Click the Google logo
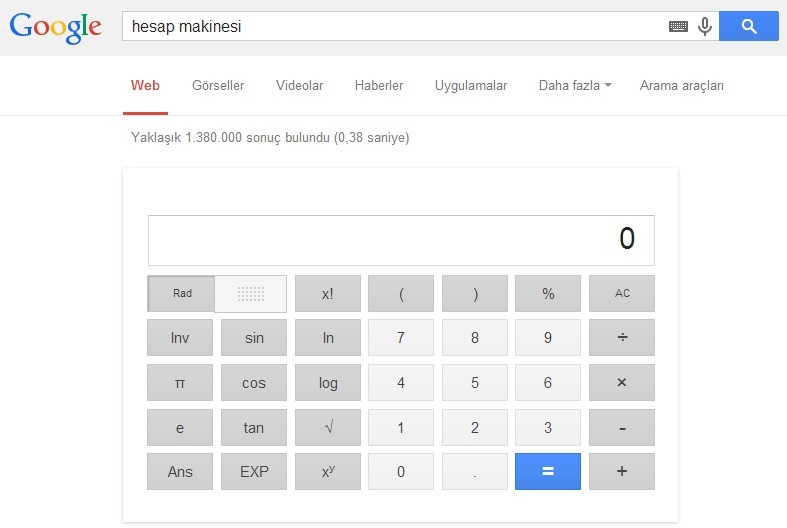The width and height of the screenshot is (787, 528). coord(55,27)
